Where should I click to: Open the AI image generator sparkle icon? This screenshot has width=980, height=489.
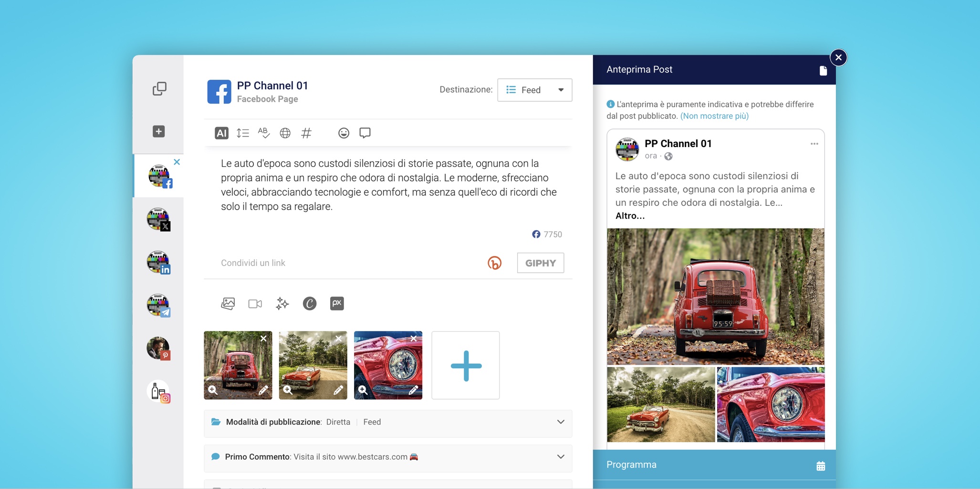282,304
